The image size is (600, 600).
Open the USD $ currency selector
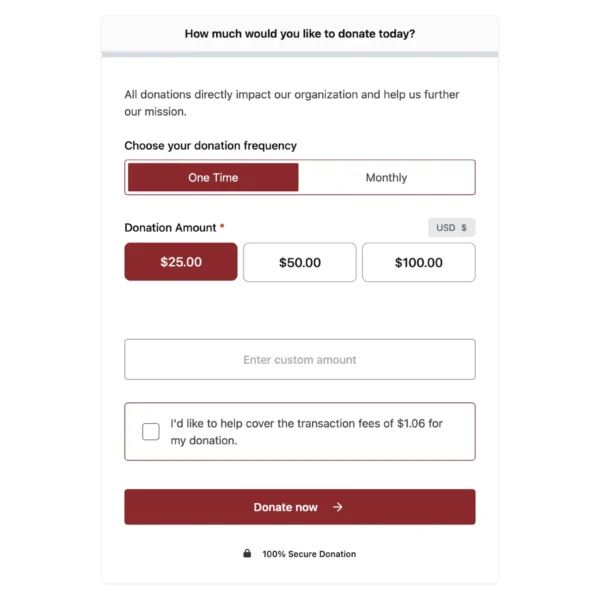point(451,228)
